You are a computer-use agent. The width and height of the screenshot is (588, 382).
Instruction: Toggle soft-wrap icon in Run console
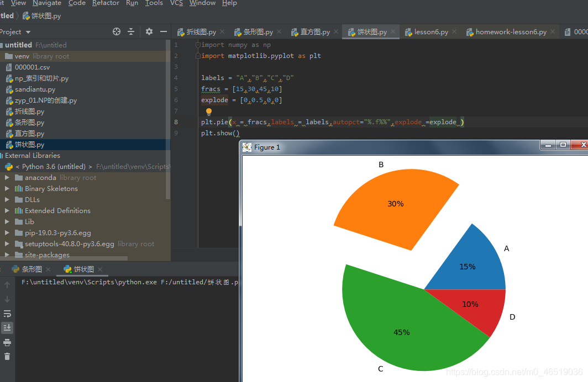(x=7, y=314)
